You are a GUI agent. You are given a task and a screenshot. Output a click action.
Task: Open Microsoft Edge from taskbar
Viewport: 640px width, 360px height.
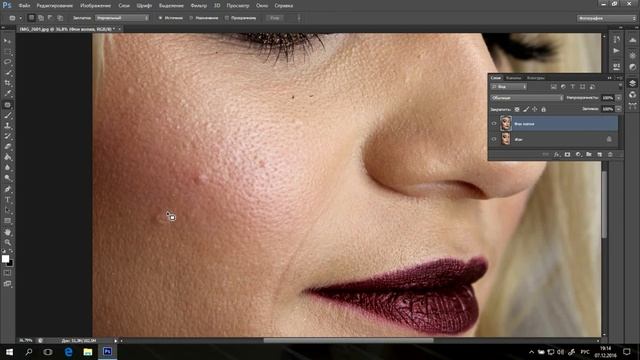coord(68,352)
